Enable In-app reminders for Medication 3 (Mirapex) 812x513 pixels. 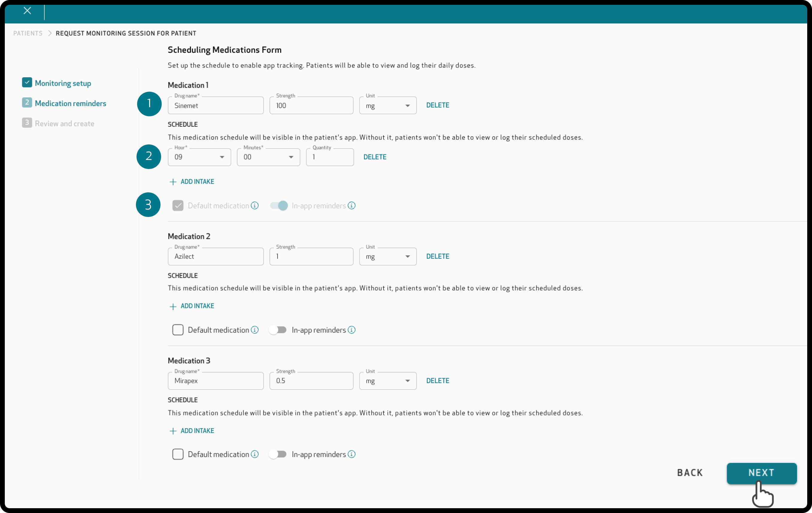click(x=278, y=454)
